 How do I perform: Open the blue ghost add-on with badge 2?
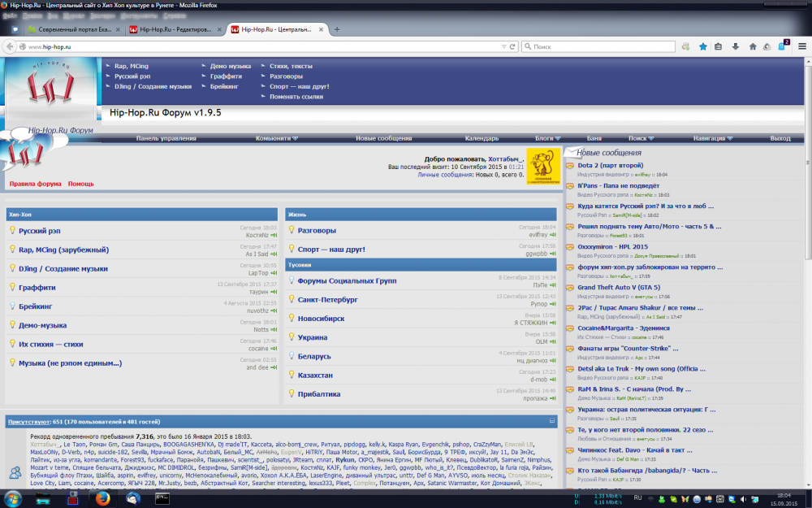tap(783, 46)
